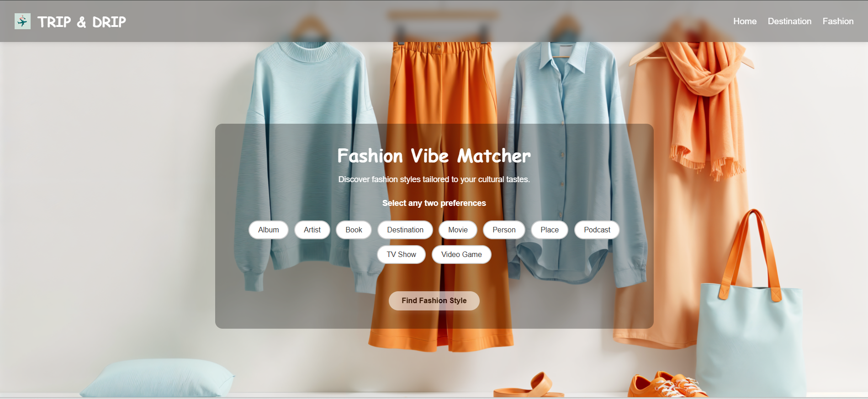Click the TRIP & DRIP brand title
This screenshot has width=868, height=399.
[82, 22]
